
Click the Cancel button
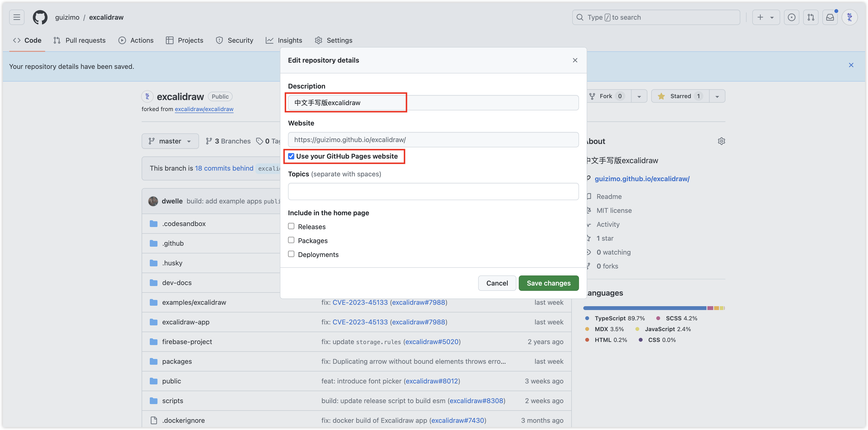[x=497, y=283]
